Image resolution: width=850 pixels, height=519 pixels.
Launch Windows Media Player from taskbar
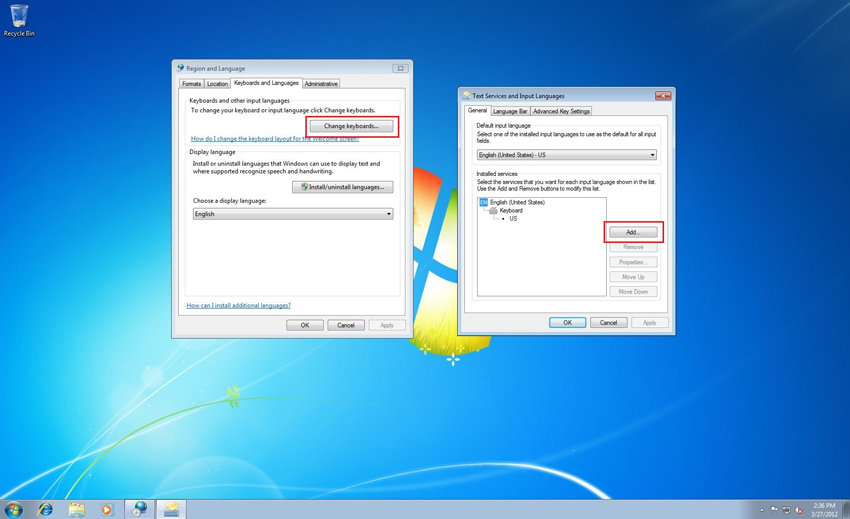click(x=107, y=509)
